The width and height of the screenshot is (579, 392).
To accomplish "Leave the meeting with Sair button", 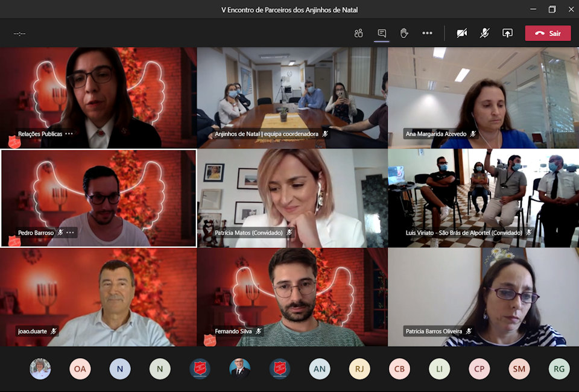I will click(548, 33).
